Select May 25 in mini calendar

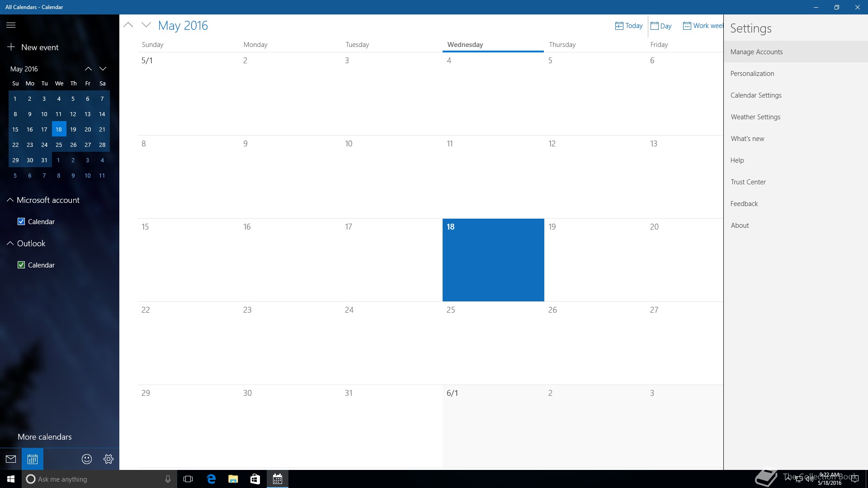(x=59, y=145)
